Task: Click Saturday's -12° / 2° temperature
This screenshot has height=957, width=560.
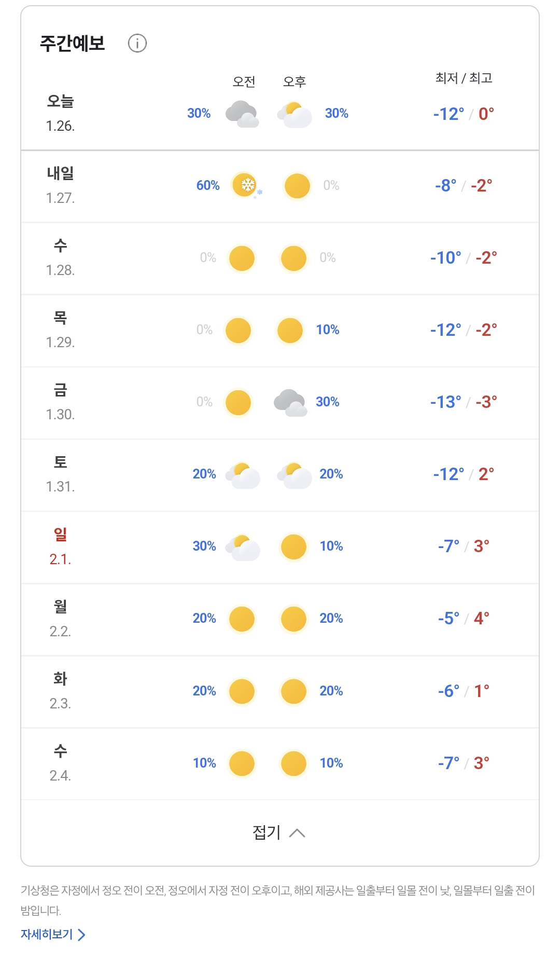Action: [x=464, y=474]
